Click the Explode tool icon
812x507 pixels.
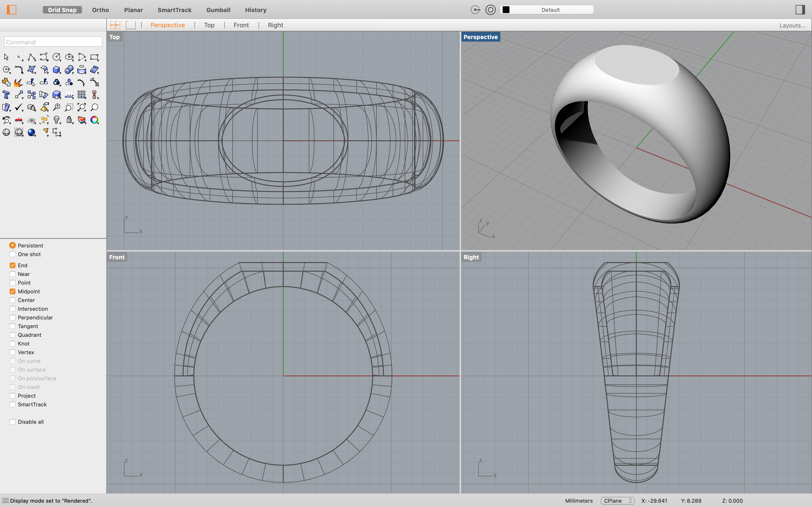tap(18, 83)
